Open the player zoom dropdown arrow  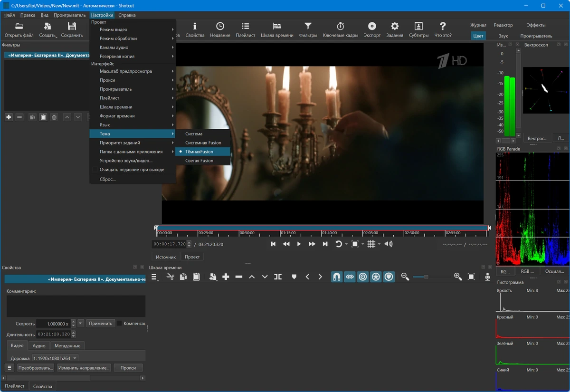(363, 244)
